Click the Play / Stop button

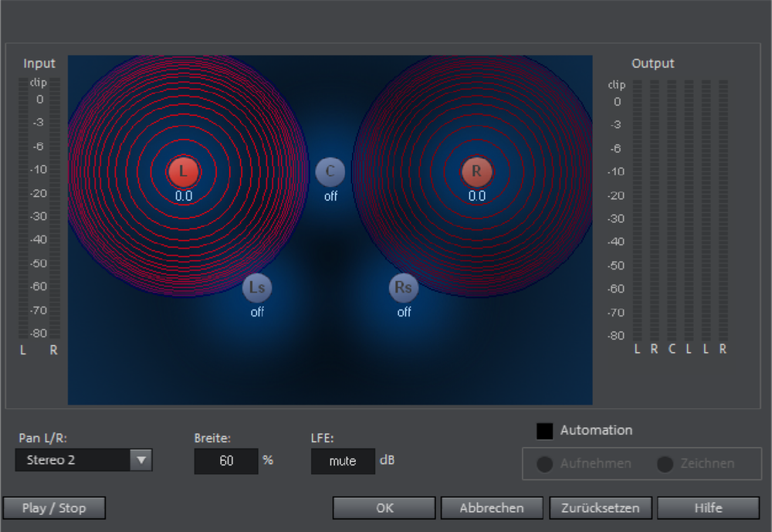(54, 508)
